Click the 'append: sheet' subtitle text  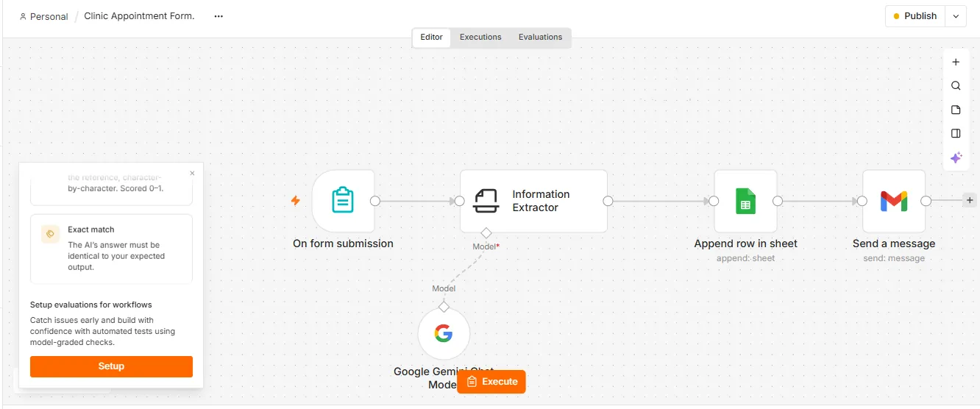point(745,258)
